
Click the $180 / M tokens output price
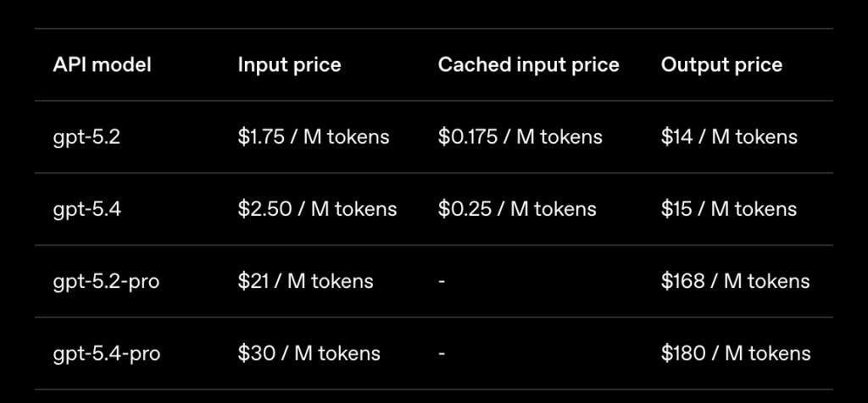736,353
